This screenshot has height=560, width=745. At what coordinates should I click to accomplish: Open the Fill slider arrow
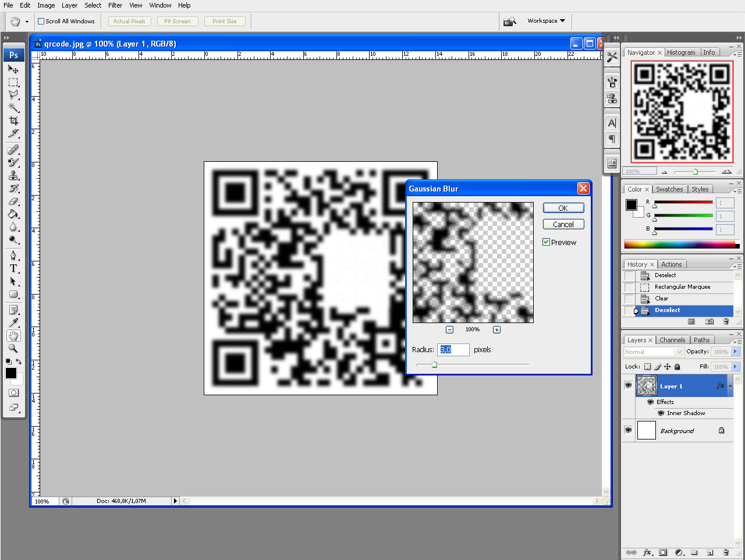736,367
